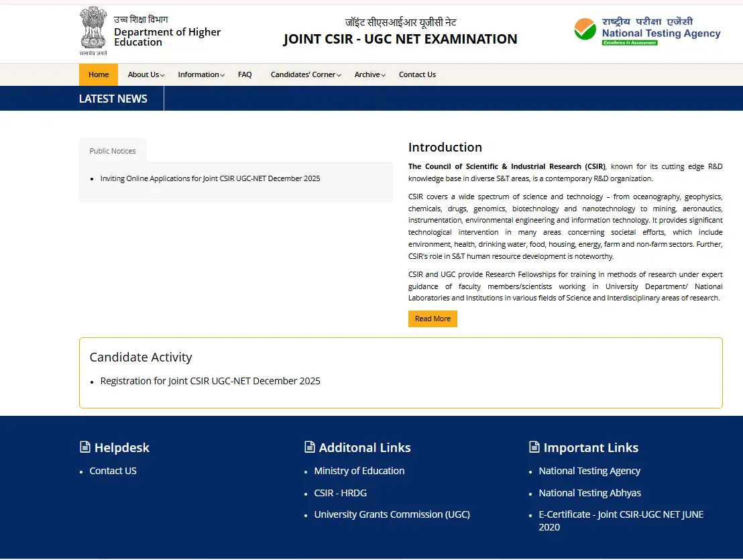Select the Home menu item
743x560 pixels.
[98, 74]
